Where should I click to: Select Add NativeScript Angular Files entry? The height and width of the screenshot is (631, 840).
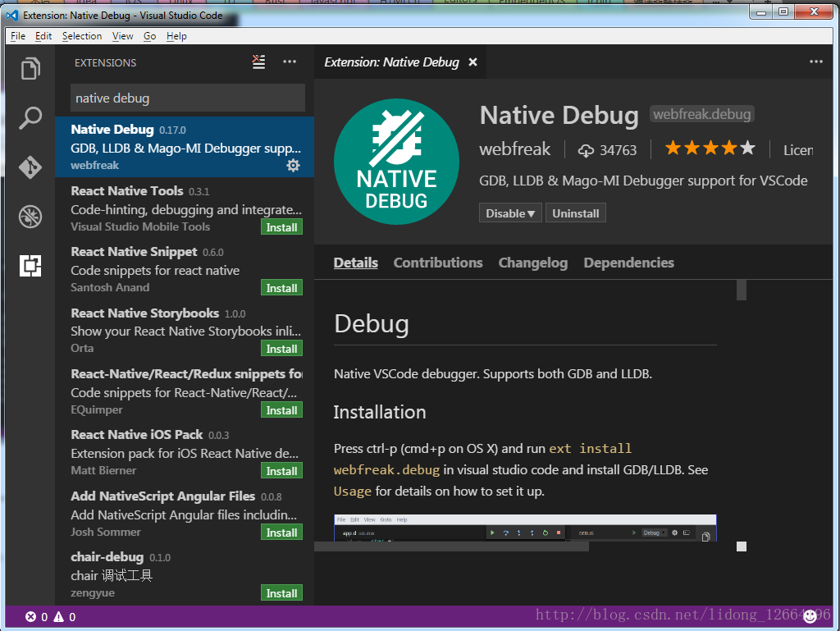[x=185, y=513]
